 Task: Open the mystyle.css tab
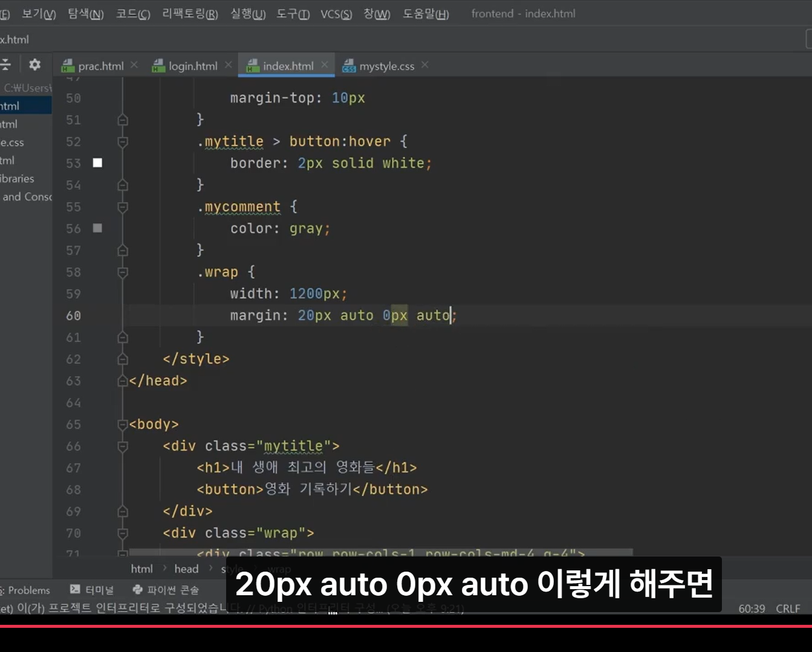pos(386,66)
